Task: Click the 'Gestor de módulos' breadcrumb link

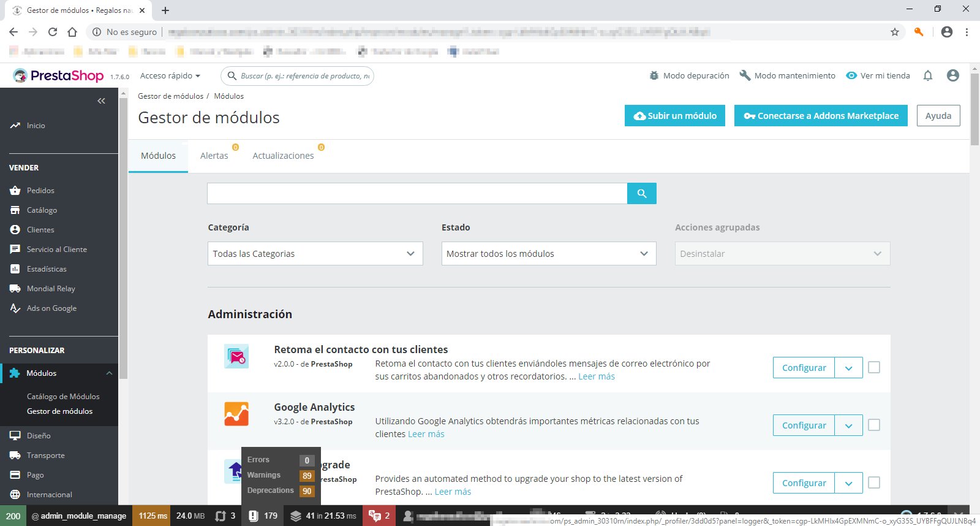Action: click(170, 96)
